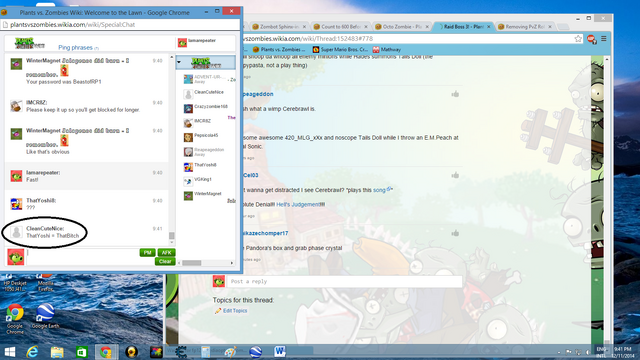Click the webcam app taskbar icon
Image resolution: width=640 pixels, height=360 pixels.
click(x=131, y=352)
